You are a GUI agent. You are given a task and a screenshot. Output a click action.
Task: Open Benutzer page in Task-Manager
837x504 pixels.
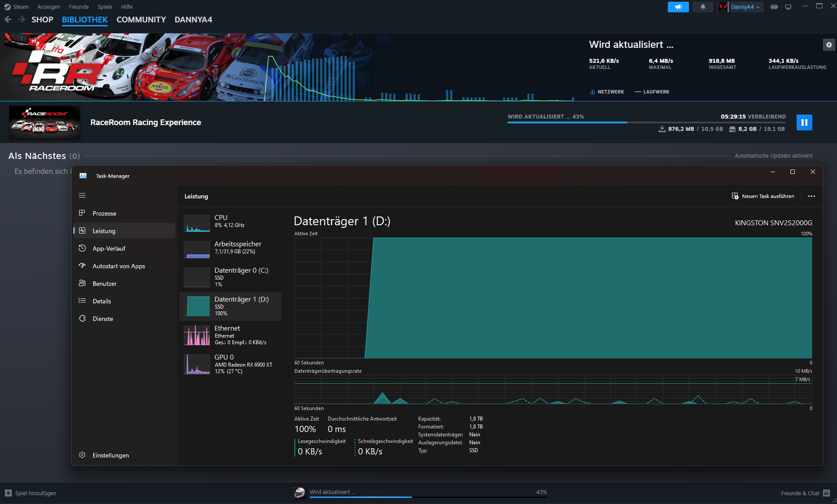[124, 284]
